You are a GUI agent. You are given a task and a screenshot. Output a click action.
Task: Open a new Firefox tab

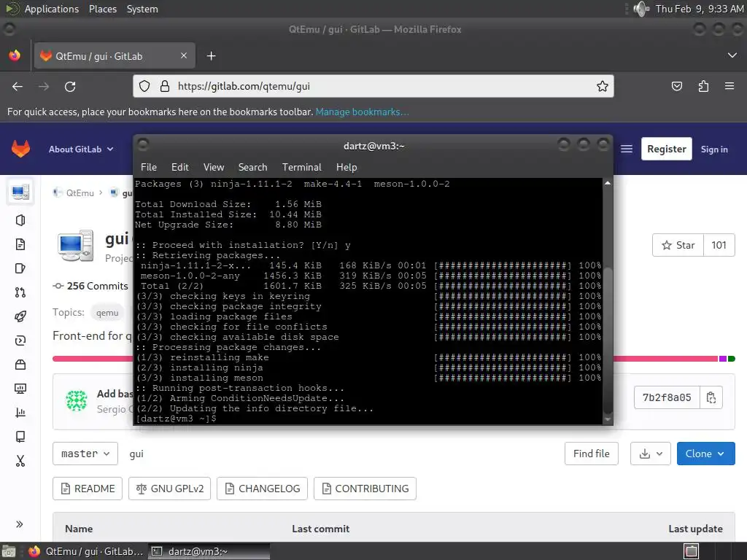click(211, 56)
